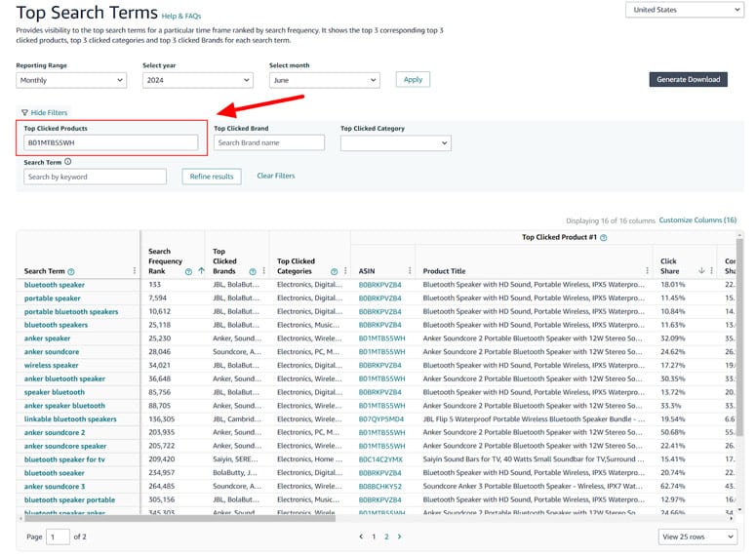This screenshot has width=756, height=557.
Task: Open the Reporting Range Monthly dropdown
Action: (x=71, y=80)
